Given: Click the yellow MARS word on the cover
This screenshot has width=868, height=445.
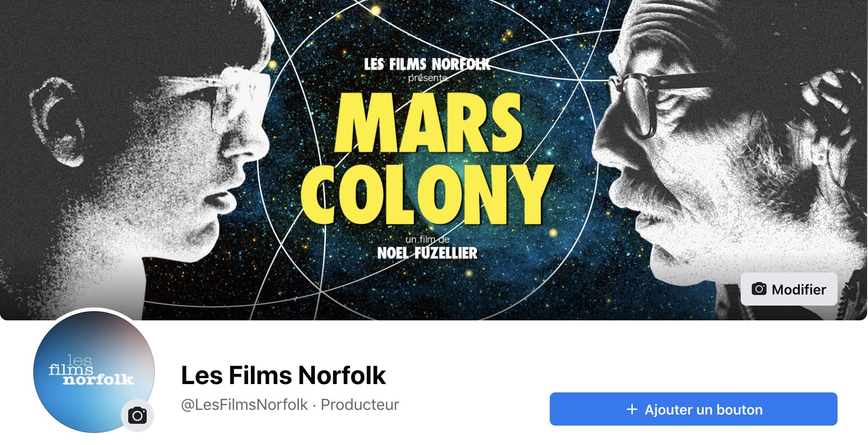Looking at the screenshot, I should 428,122.
